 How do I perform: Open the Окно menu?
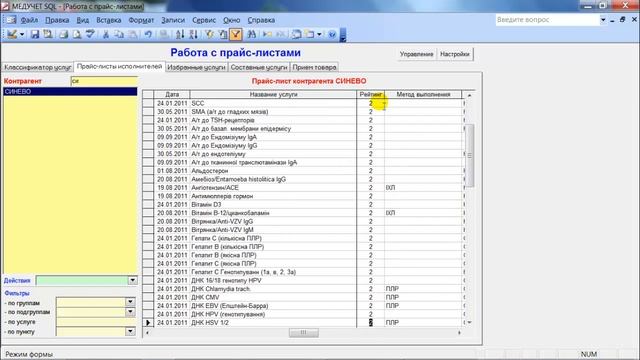(231, 20)
